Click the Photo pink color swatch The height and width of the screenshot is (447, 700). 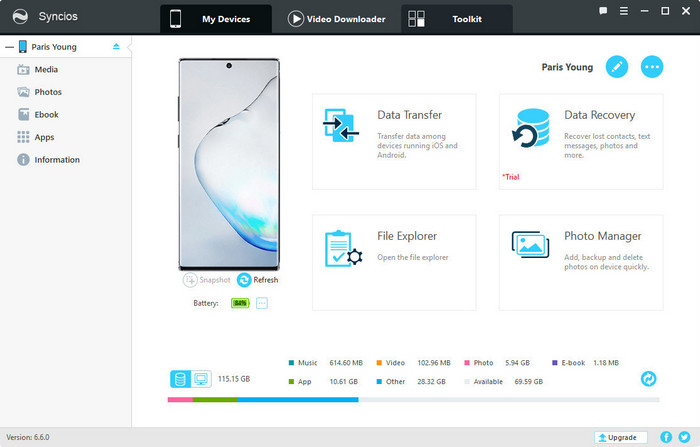[x=467, y=363]
